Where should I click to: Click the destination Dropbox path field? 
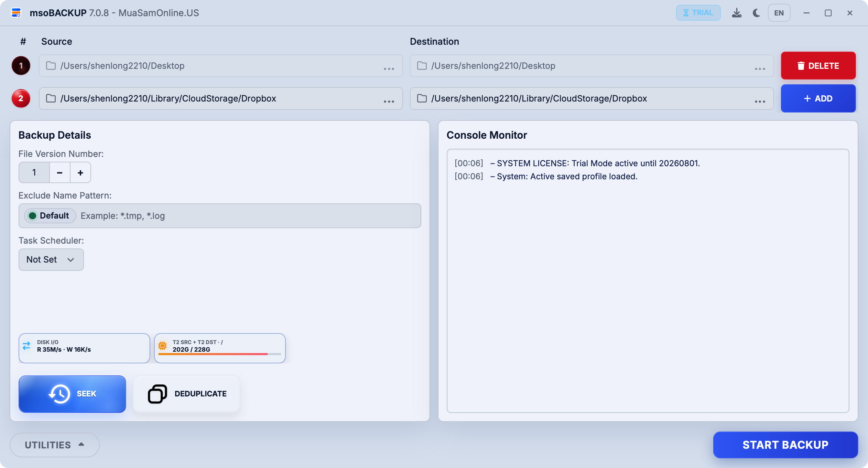point(592,98)
